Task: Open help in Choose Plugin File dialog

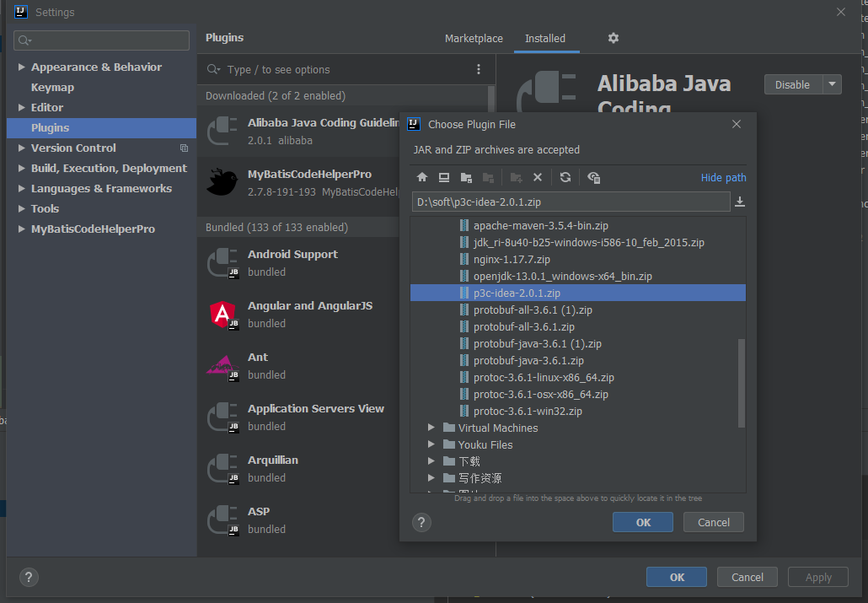Action: point(421,522)
